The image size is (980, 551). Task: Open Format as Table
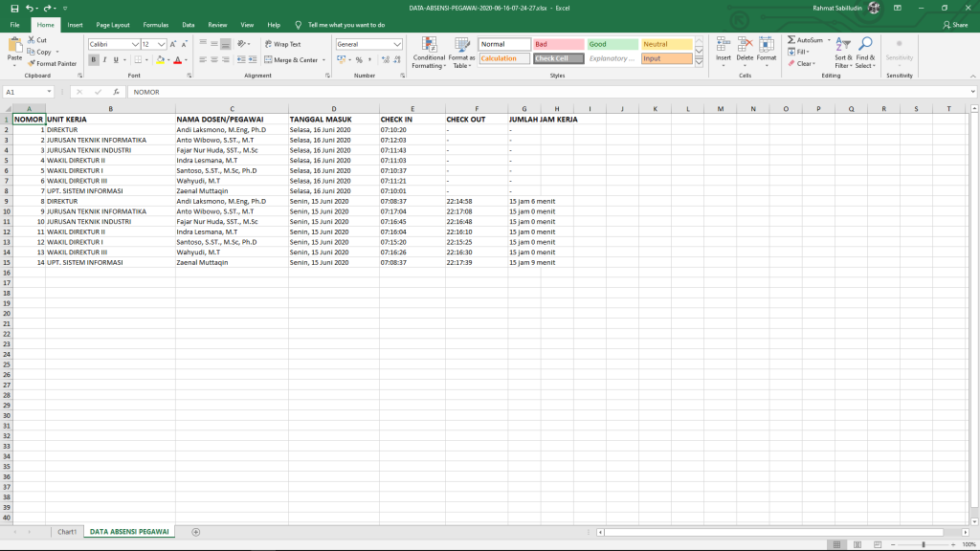pyautogui.click(x=462, y=53)
